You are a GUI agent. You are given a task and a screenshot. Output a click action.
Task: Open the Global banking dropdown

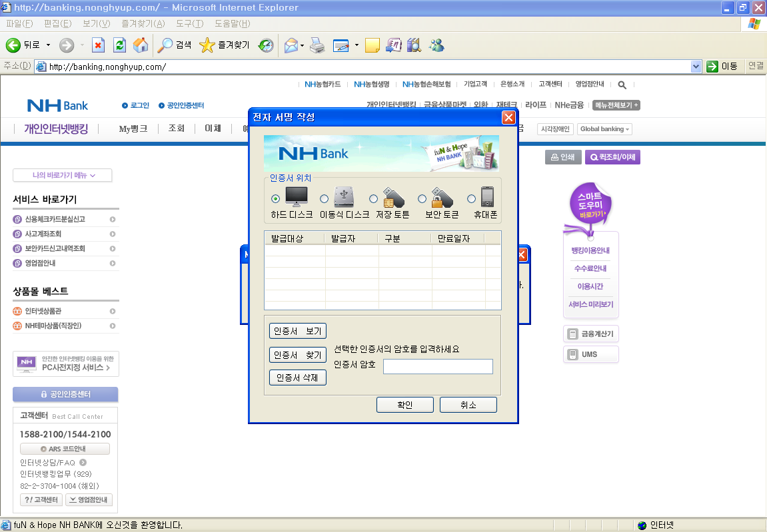(604, 129)
